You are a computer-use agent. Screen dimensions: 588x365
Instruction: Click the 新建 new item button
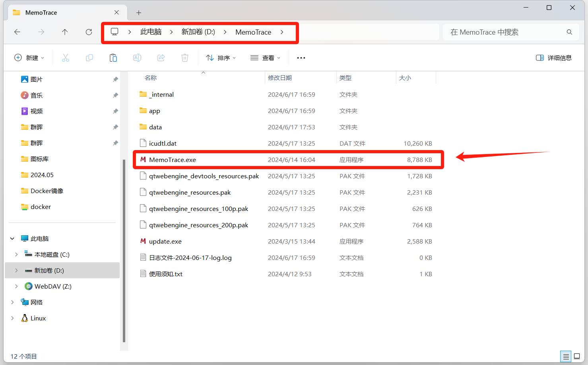click(x=29, y=58)
